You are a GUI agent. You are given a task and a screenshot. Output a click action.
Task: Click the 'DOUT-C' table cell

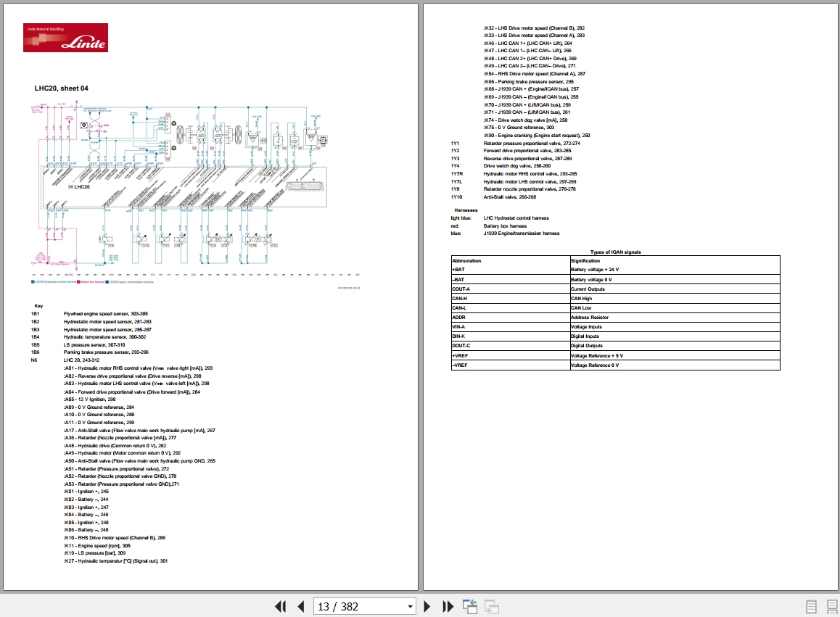[x=511, y=345]
